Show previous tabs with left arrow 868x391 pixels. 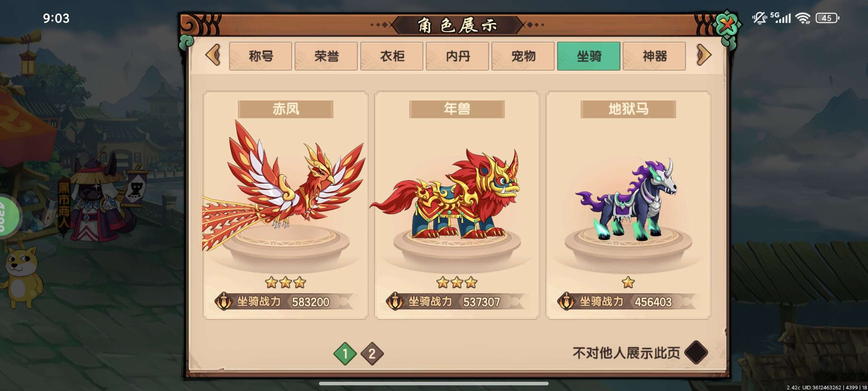point(213,55)
